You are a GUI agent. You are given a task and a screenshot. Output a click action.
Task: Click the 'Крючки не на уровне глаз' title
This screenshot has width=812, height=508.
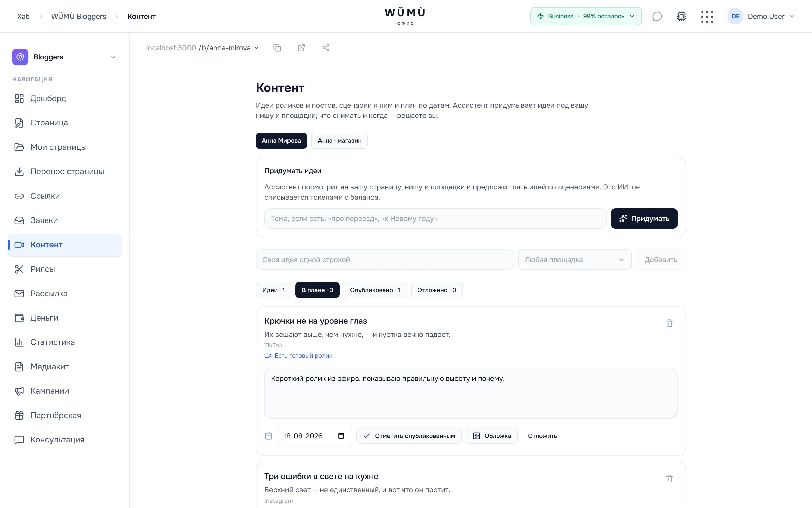coord(316,321)
